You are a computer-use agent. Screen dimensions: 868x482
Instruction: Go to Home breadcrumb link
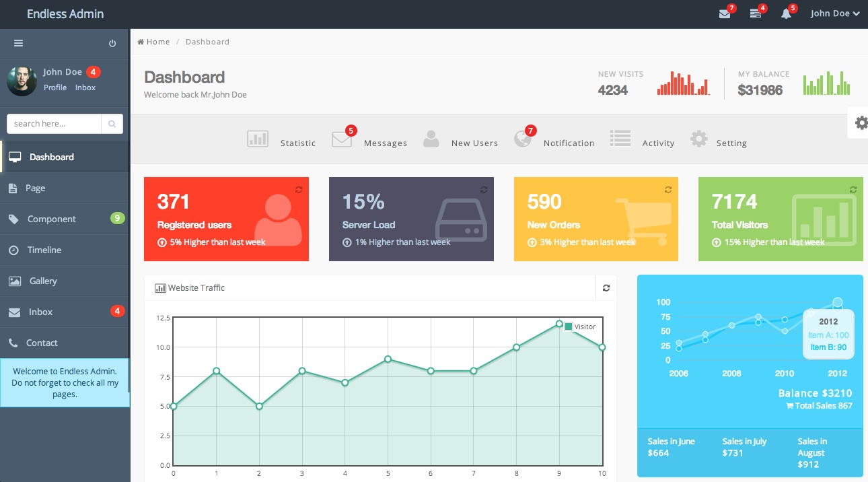click(158, 42)
